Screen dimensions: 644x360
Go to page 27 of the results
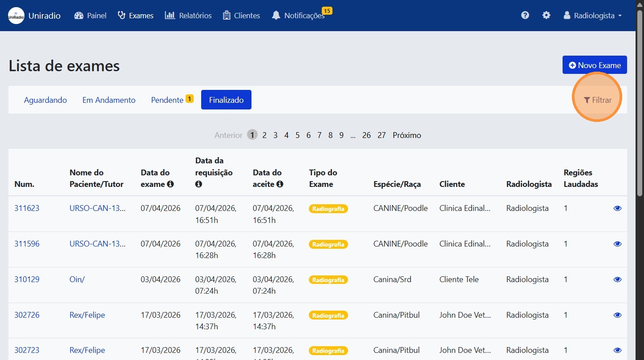tap(381, 135)
